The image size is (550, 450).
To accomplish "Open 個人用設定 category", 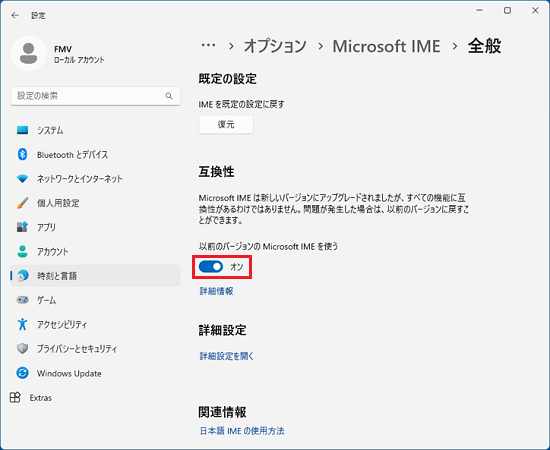I will pos(95,203).
